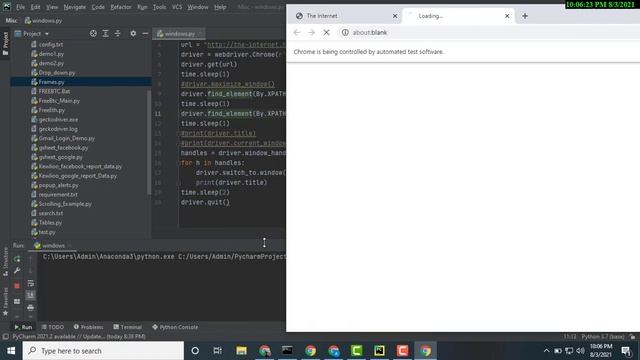Open the File menu in PyCharm
640x360 pixels.
click(20, 7)
